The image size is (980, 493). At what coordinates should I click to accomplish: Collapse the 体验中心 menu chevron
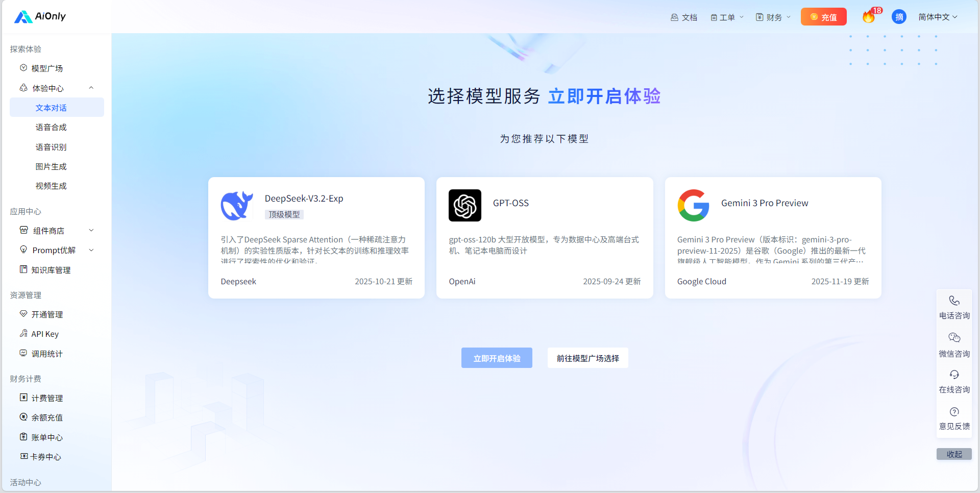[91, 88]
